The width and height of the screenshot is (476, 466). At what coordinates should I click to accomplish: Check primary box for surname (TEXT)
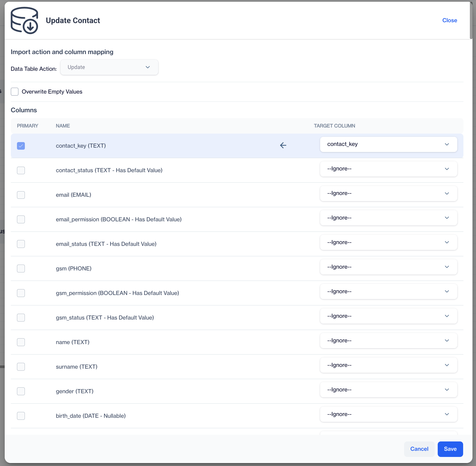click(21, 367)
